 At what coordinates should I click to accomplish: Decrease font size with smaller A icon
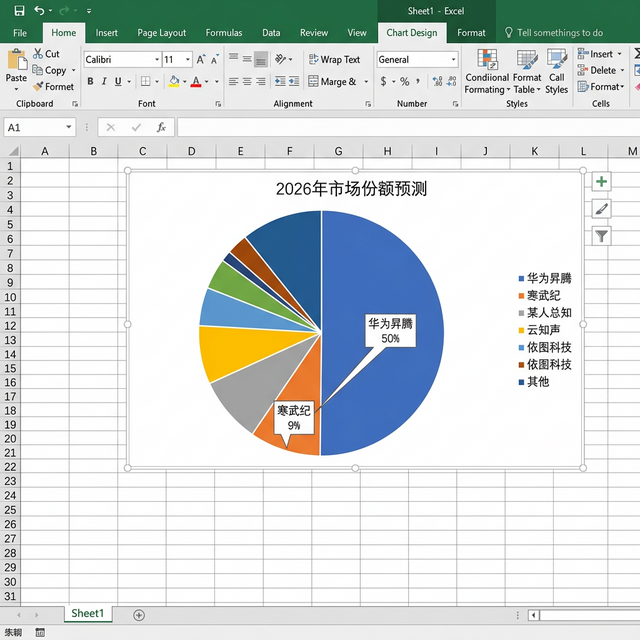[215, 60]
